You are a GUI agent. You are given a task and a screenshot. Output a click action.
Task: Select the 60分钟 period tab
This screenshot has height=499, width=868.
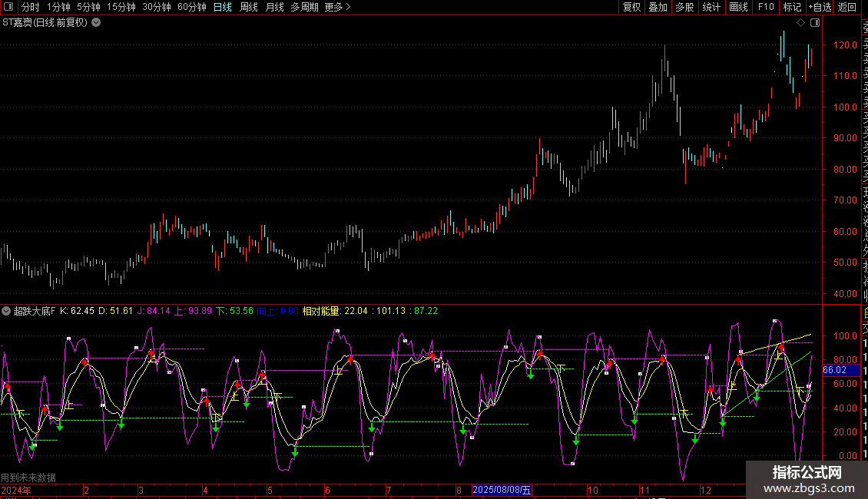coord(191,7)
